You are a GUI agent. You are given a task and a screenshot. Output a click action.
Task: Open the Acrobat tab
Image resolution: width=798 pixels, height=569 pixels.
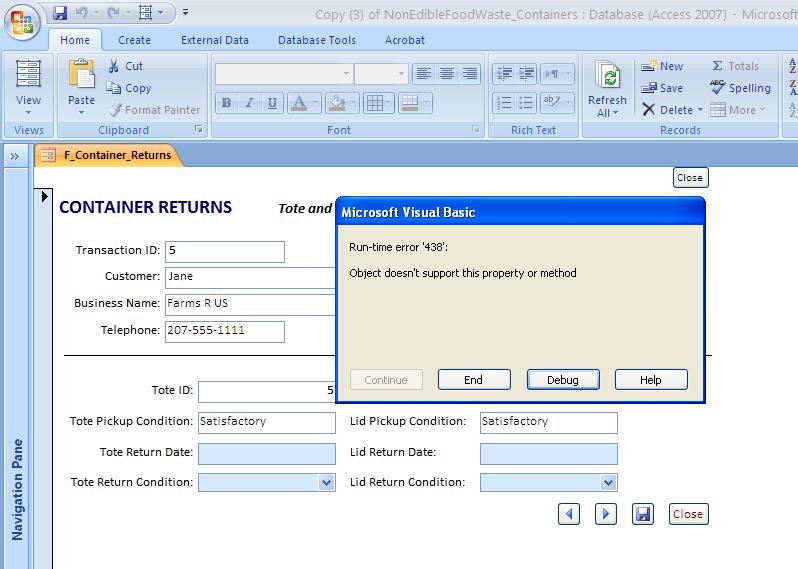tap(405, 40)
